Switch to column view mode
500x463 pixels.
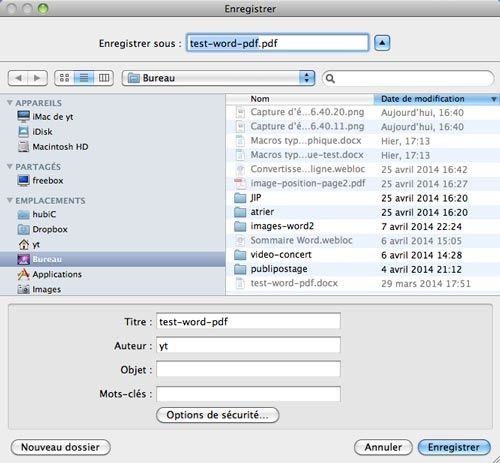104,78
